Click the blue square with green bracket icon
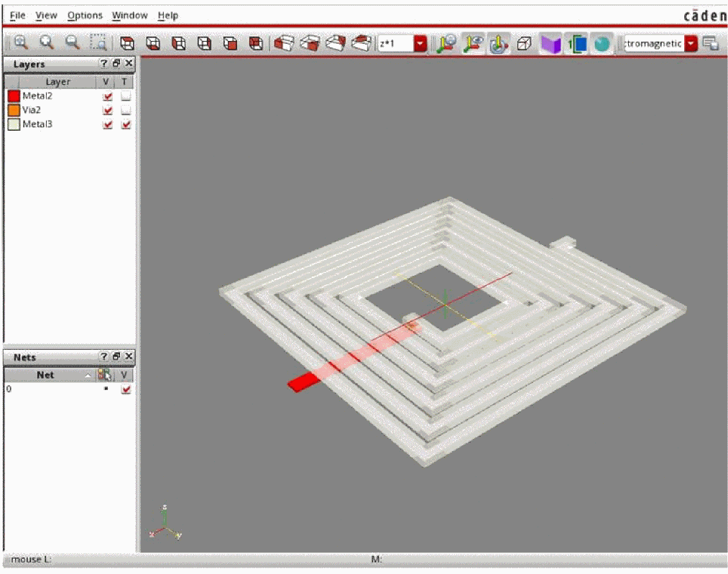This screenshot has width=728, height=574. (576, 44)
